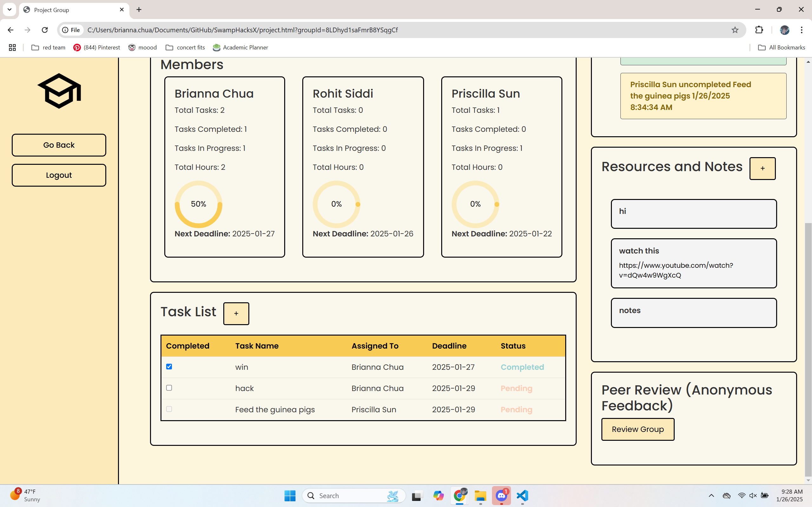Viewport: 812px width, 507px height.
Task: Open the bookmarks apps grid icon
Action: (12, 48)
